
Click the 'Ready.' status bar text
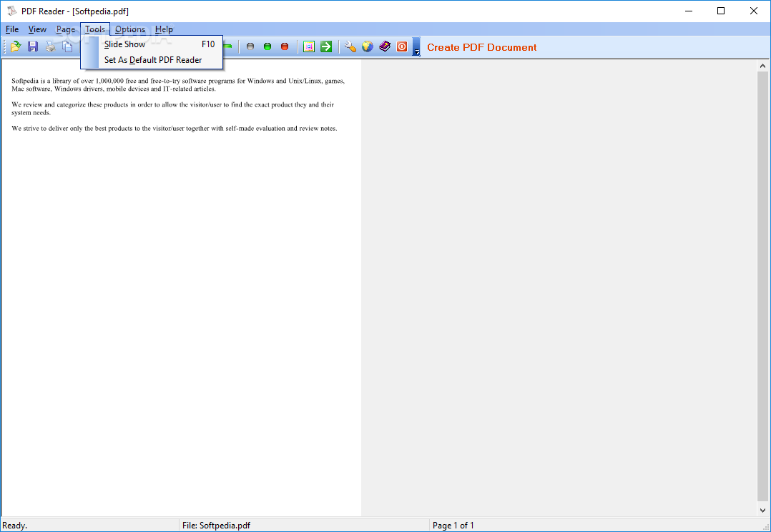15,526
